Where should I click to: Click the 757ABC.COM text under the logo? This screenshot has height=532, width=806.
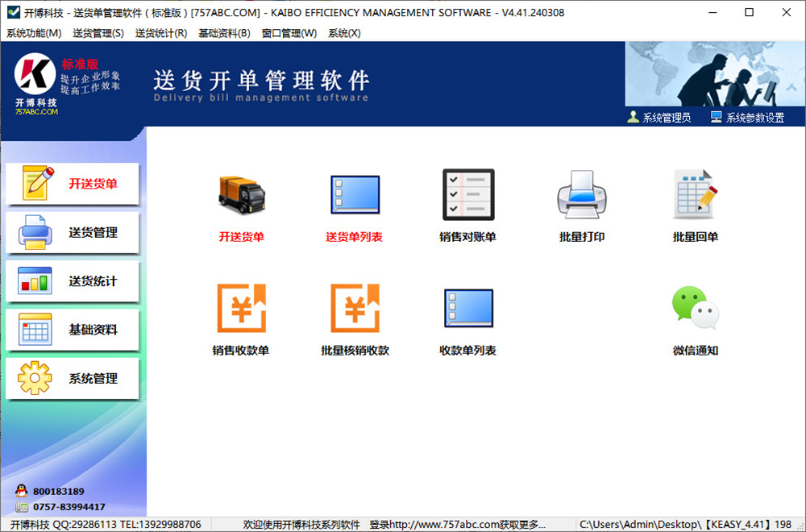(36, 111)
